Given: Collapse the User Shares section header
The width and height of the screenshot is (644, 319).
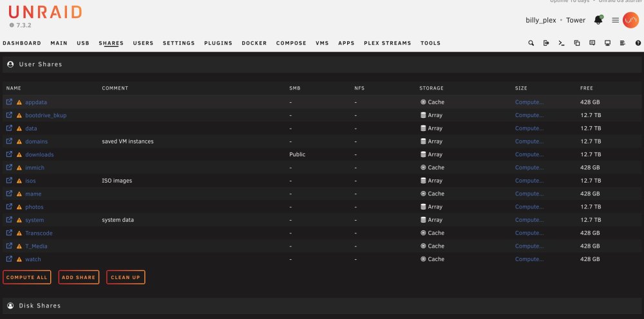Looking at the screenshot, I should (x=322, y=64).
